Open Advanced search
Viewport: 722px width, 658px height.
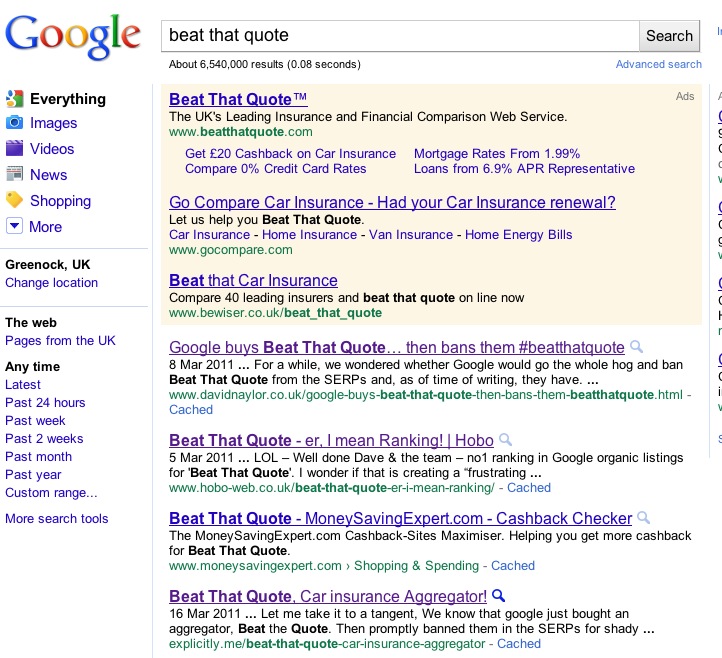[658, 64]
